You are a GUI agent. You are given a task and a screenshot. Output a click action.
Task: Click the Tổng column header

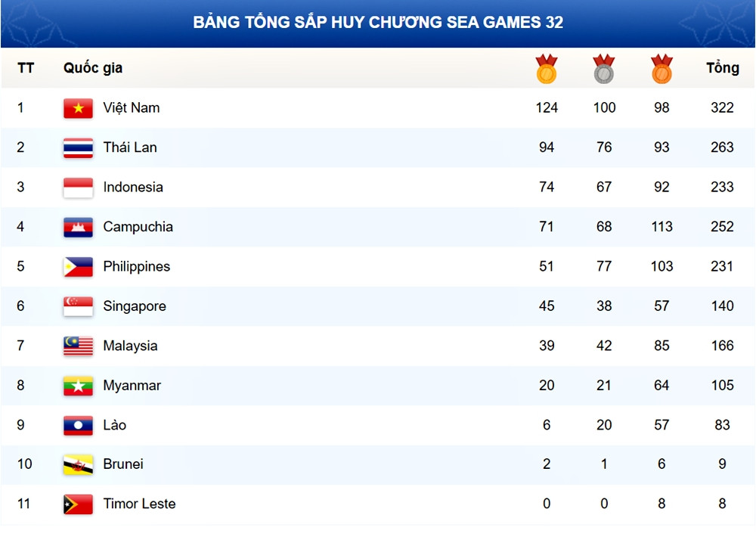pyautogui.click(x=722, y=68)
